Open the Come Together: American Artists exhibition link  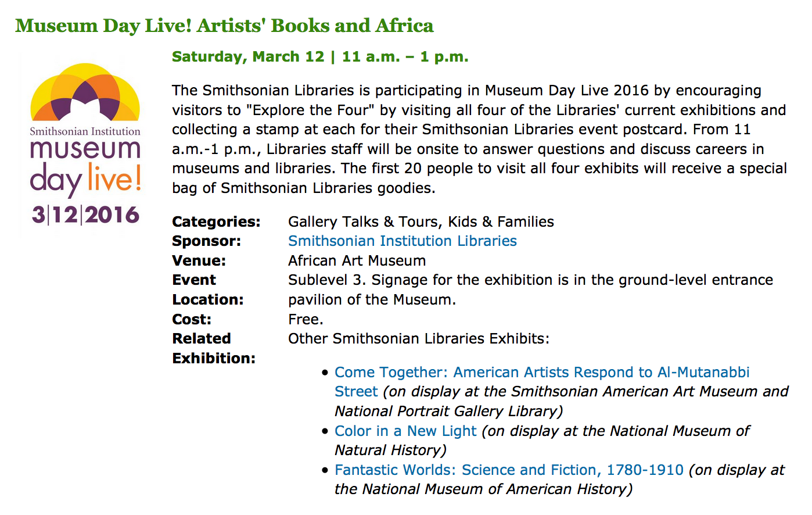pyautogui.click(x=541, y=373)
